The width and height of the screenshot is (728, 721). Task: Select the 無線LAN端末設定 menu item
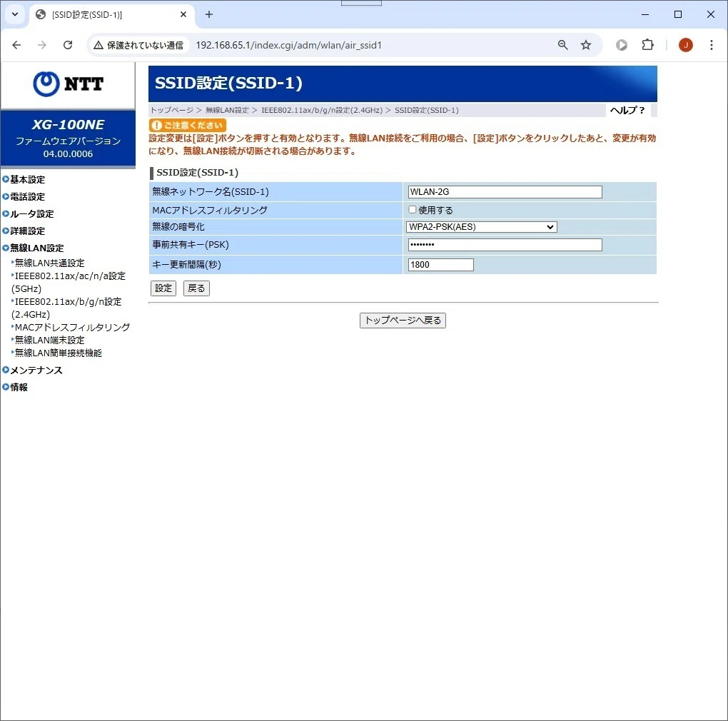tap(50, 340)
